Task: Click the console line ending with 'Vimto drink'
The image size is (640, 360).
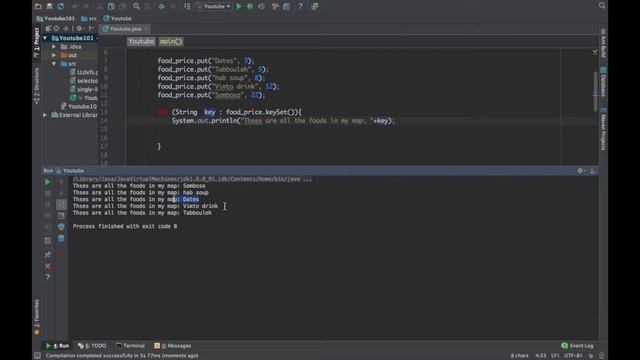Action: pos(145,206)
